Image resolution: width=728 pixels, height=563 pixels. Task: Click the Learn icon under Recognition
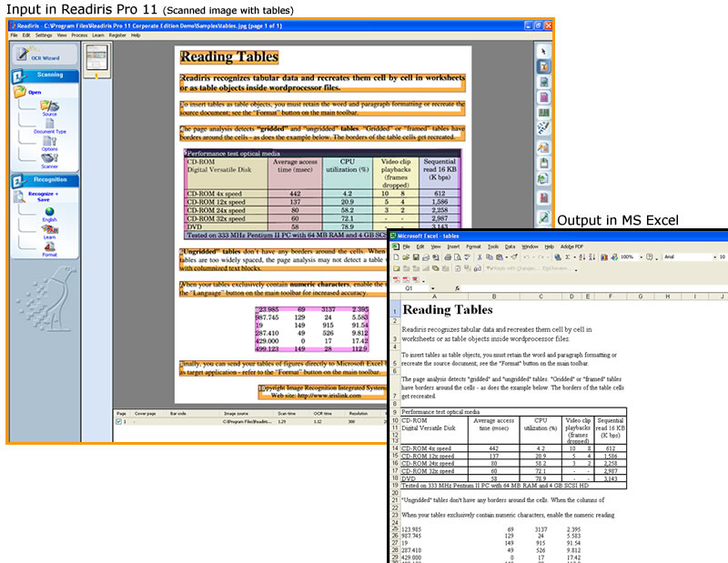[49, 231]
